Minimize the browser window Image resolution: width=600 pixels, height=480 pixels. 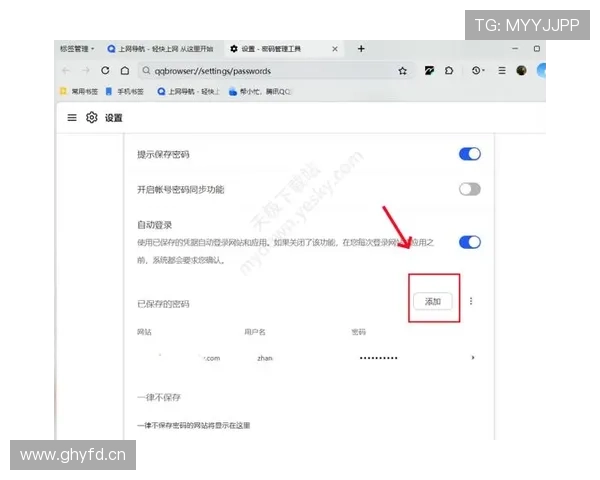coord(515,49)
